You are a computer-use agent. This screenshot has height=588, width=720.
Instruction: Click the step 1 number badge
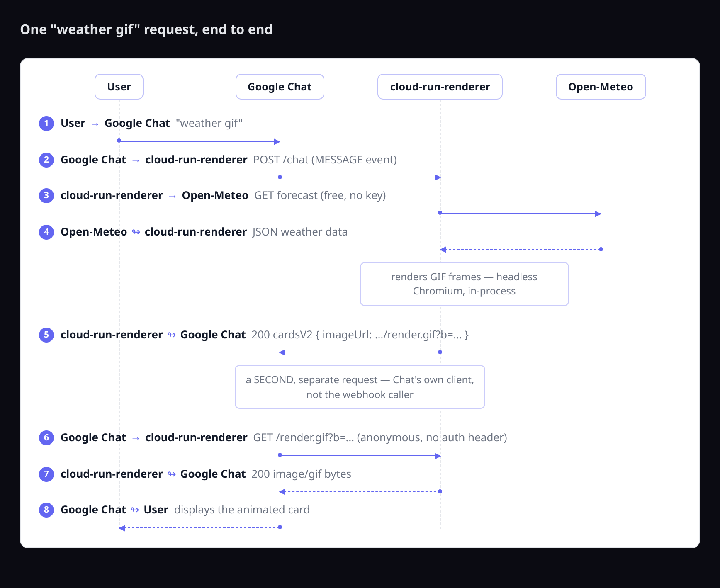(x=46, y=124)
